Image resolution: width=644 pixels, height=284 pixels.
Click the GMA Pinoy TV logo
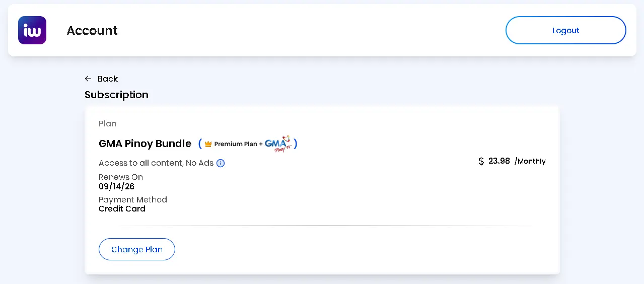pos(278,144)
